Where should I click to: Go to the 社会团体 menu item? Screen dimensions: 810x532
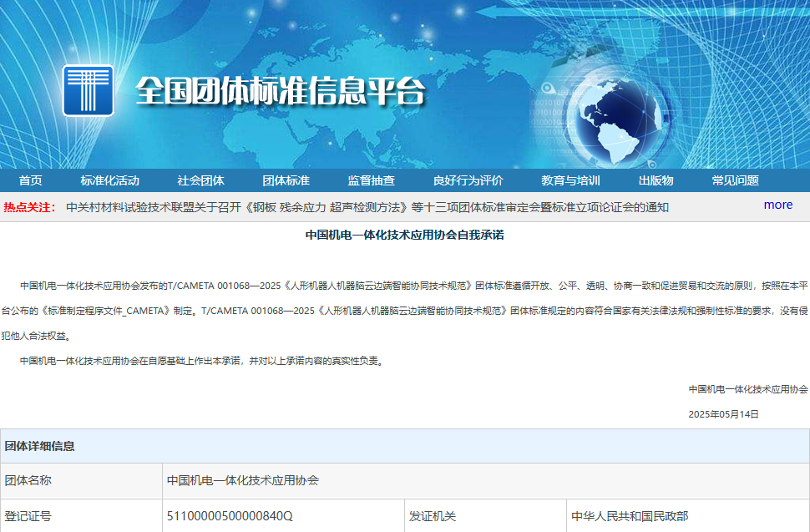click(200, 180)
